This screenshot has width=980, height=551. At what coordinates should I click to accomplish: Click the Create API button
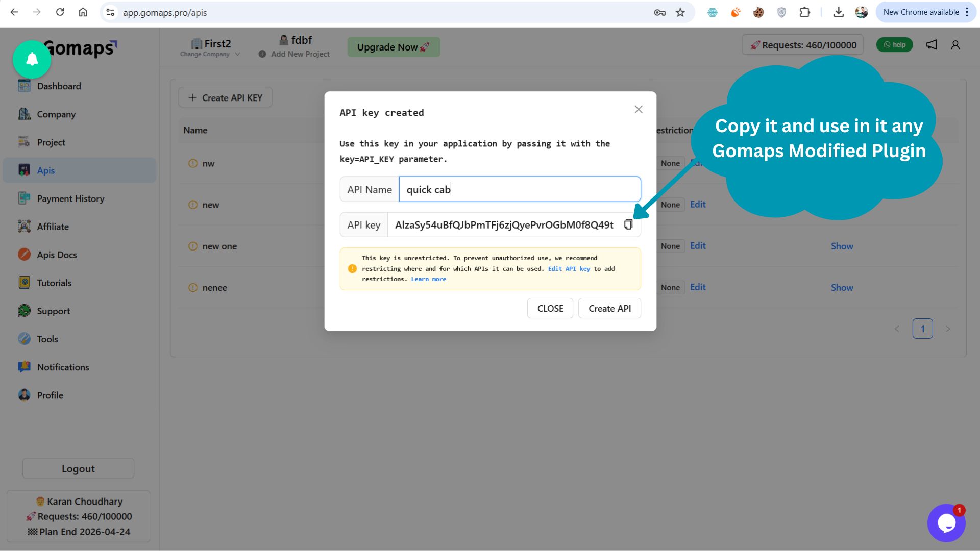pyautogui.click(x=609, y=309)
